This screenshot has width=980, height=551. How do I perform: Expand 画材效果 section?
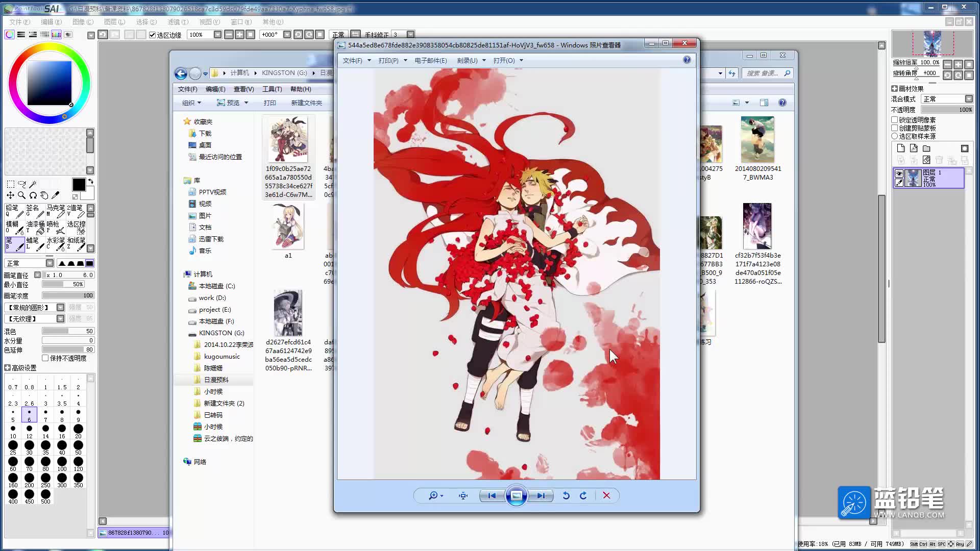click(x=895, y=89)
